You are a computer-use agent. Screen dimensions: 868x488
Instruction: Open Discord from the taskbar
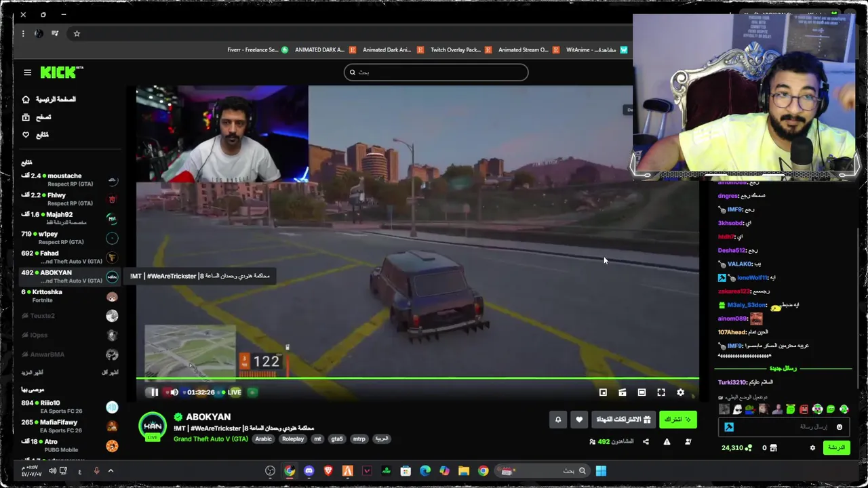click(x=309, y=471)
